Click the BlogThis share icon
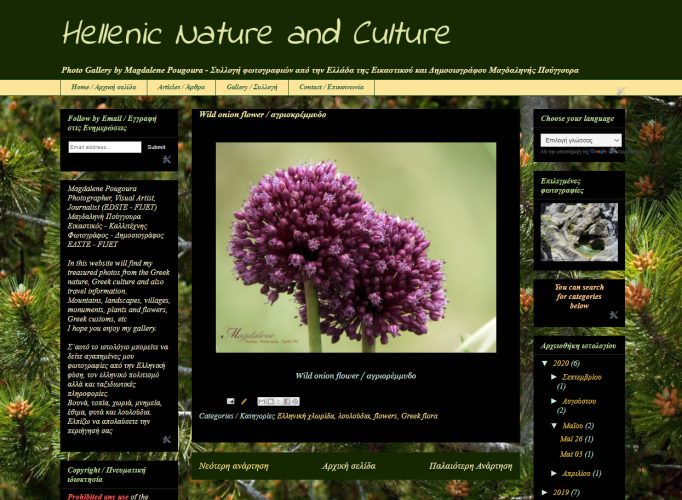This screenshot has width=682, height=500. tap(270, 401)
